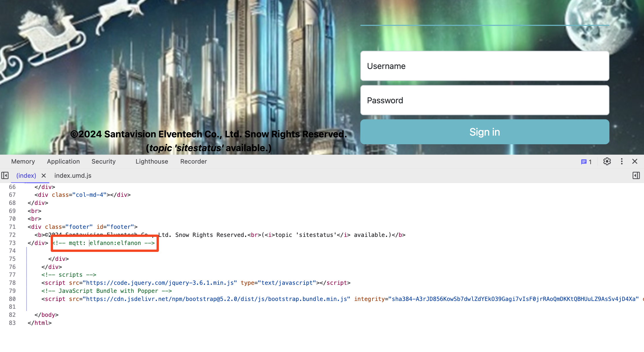644x352 pixels.
Task: Click the bootstrap.bundle.min.js script URL
Action: [x=216, y=299]
